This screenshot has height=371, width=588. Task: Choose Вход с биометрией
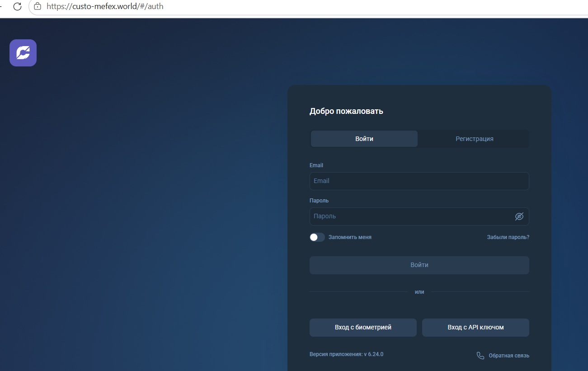pos(363,328)
